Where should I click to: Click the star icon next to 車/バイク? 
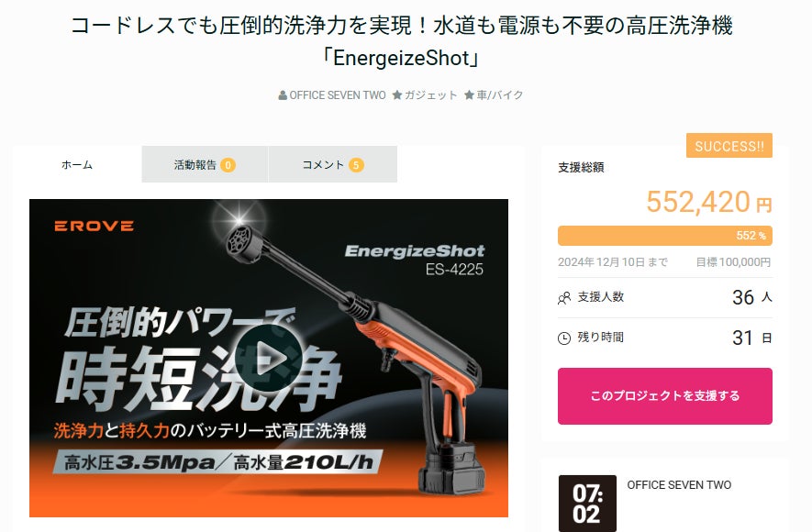469,95
